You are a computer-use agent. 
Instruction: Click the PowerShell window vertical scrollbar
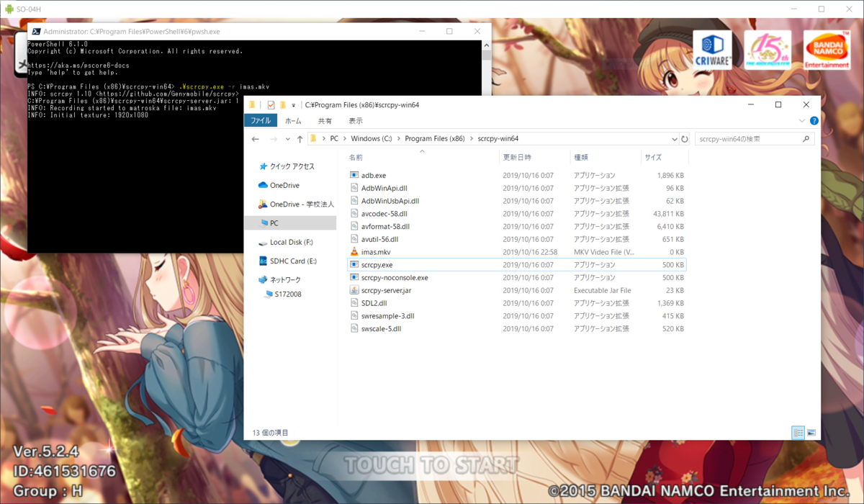click(487, 146)
